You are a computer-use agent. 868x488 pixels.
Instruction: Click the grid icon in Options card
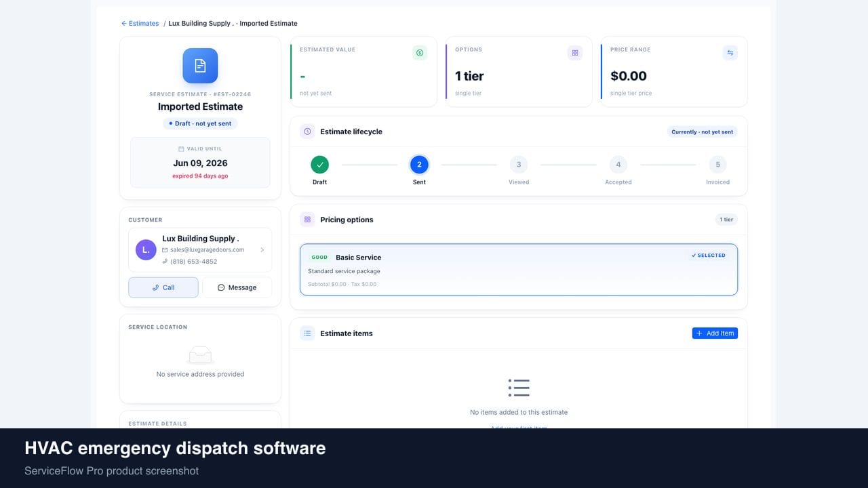575,53
